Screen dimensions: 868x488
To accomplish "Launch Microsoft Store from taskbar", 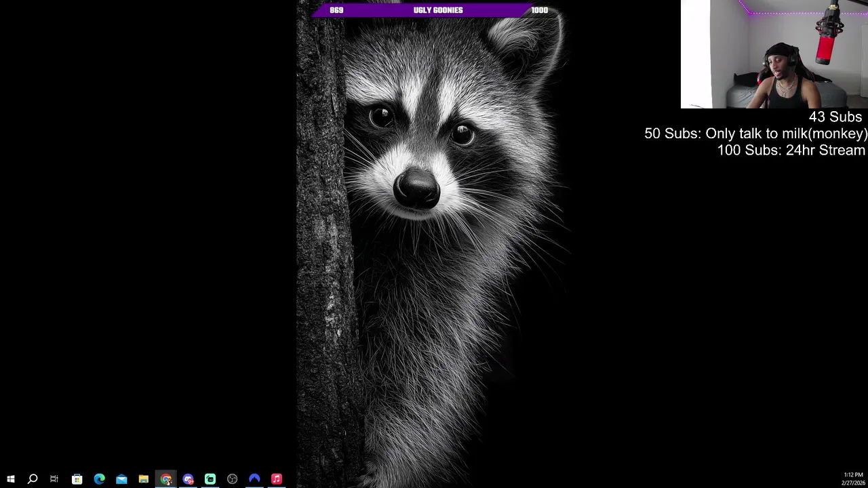I will [77, 479].
